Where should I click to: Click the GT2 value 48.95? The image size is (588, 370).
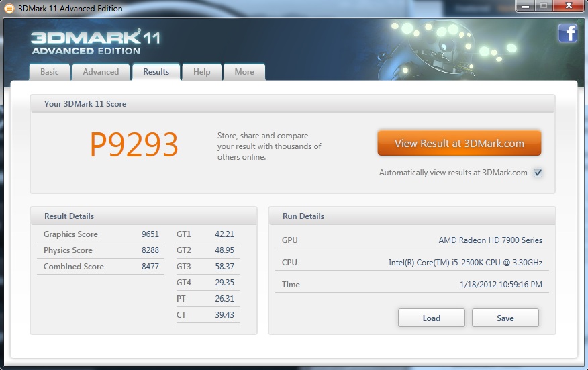pyautogui.click(x=224, y=250)
